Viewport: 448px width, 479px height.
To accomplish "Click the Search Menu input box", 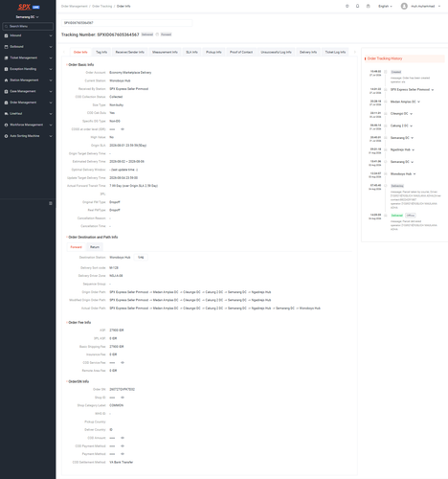I will point(28,26).
